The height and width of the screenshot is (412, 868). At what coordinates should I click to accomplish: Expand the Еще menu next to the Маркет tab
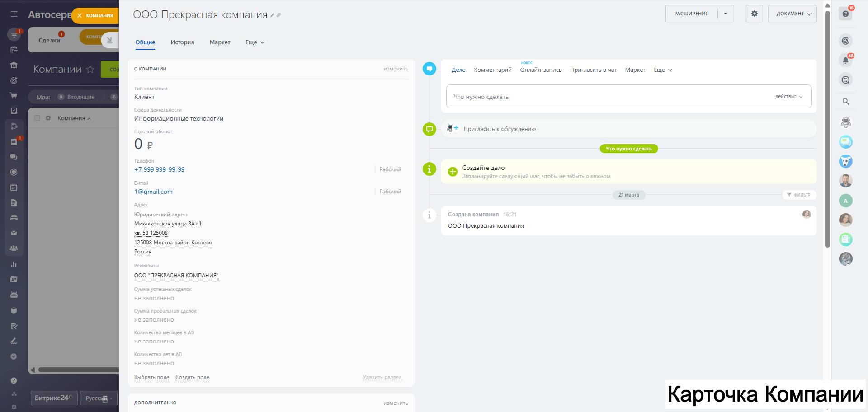coord(255,42)
